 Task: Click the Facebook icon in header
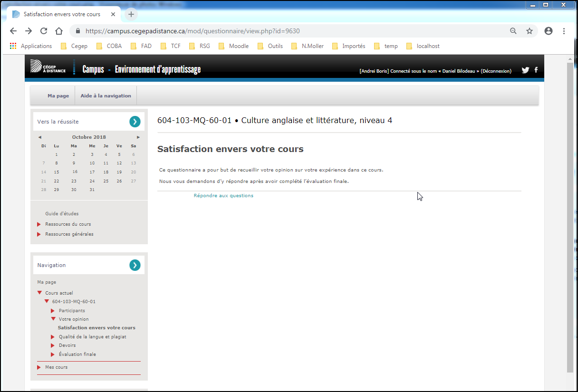click(536, 70)
